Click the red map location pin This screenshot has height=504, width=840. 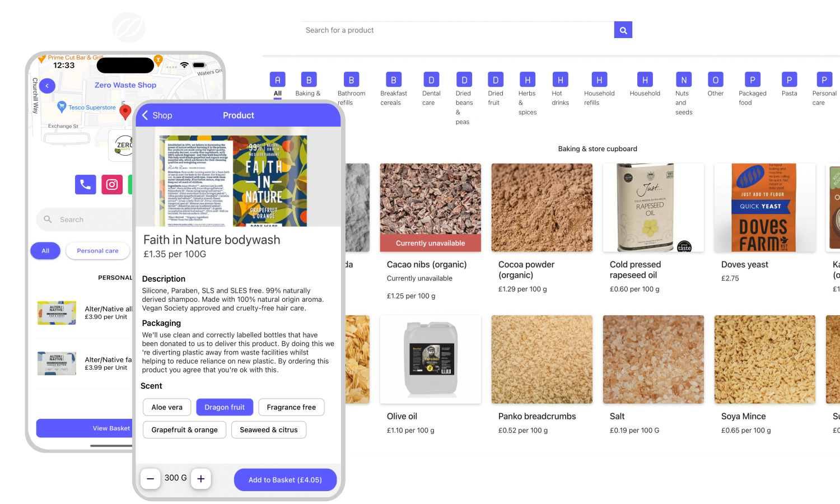tap(125, 111)
